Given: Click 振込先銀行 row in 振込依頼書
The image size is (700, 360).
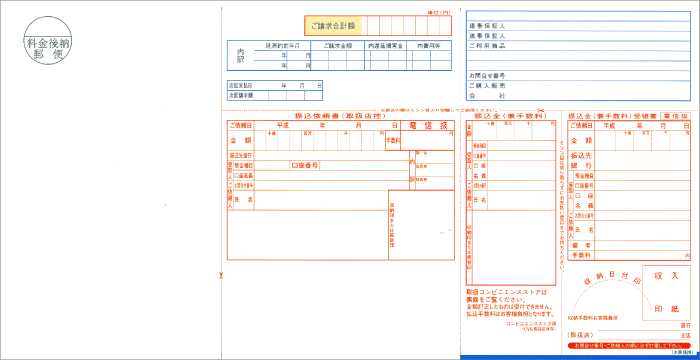Looking at the screenshot, I should pyautogui.click(x=318, y=155).
